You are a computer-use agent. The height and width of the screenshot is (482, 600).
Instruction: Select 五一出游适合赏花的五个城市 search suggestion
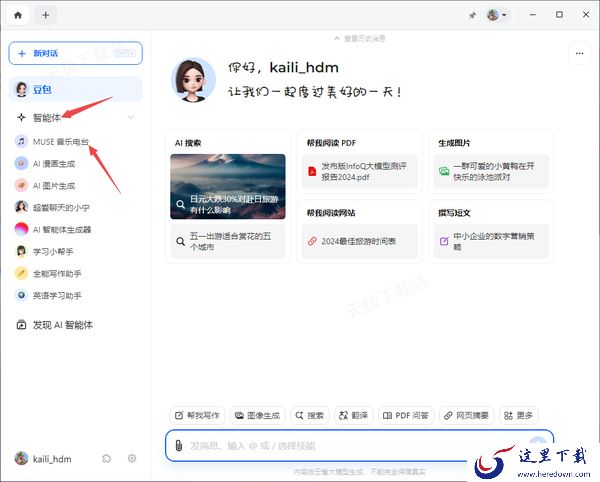tap(228, 241)
